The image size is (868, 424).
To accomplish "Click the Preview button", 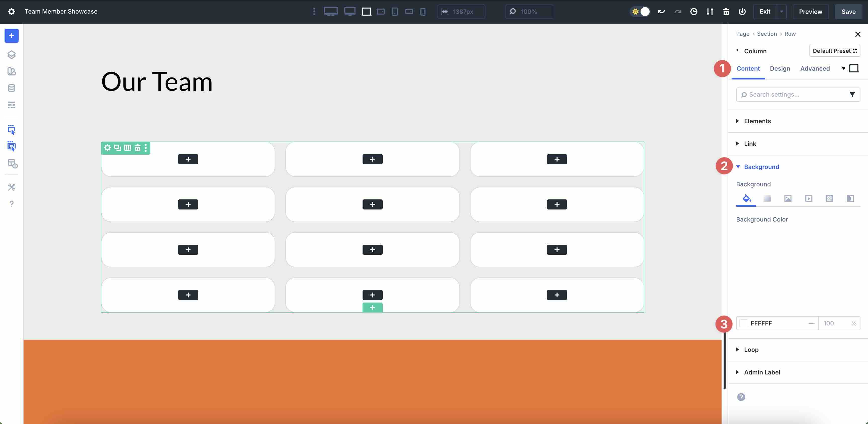I will [x=810, y=11].
